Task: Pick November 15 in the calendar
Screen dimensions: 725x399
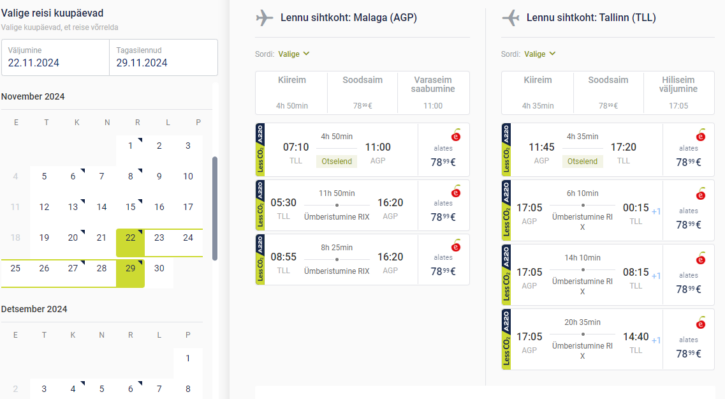Action: coord(130,207)
